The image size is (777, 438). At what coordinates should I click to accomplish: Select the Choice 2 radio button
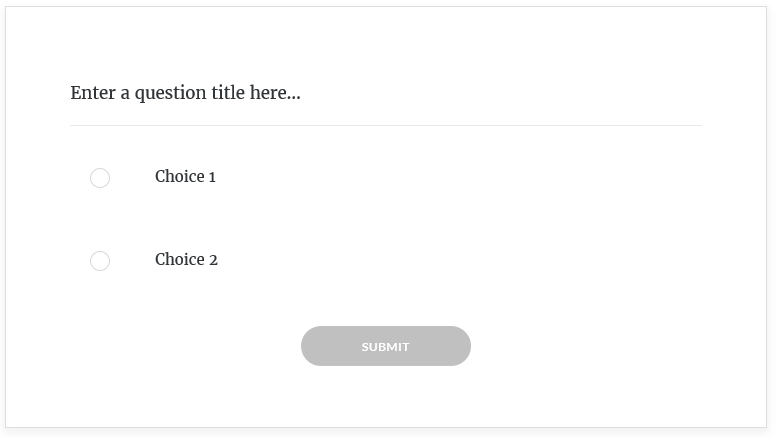point(100,261)
